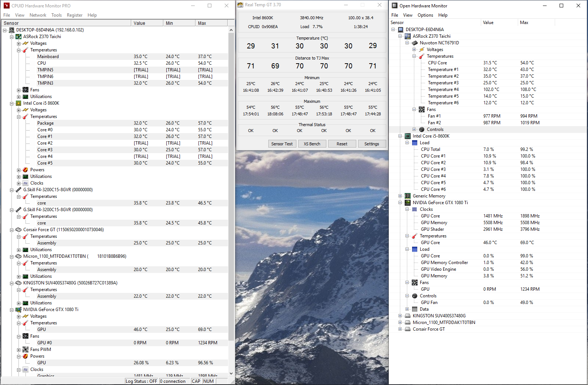Open the View menu in Open Hardware Monitor
Viewport: 588px width, 385px height.
pyautogui.click(x=408, y=15)
